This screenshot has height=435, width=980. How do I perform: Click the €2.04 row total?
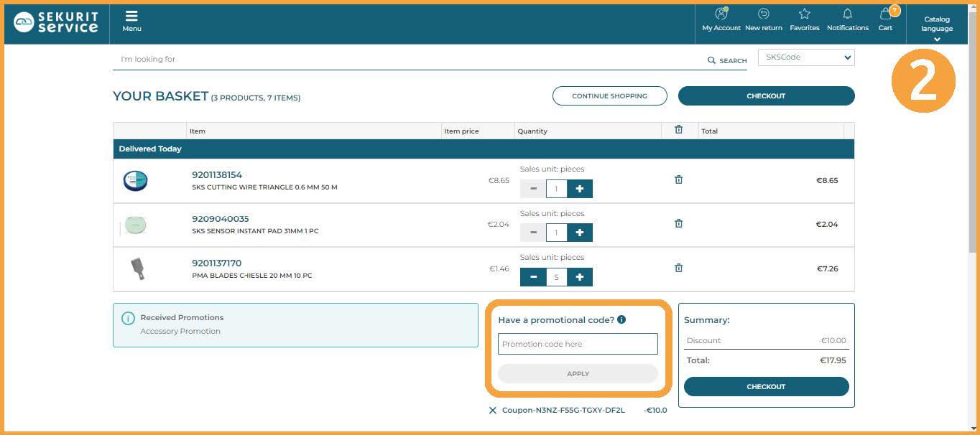(x=827, y=224)
